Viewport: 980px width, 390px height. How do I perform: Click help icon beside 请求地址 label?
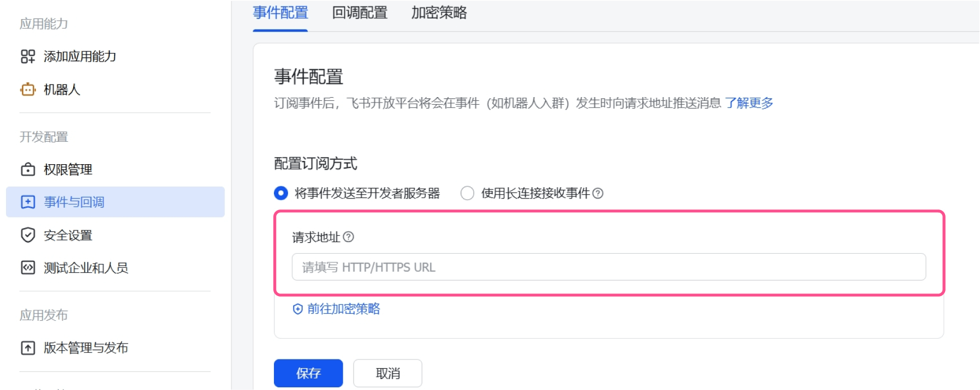click(349, 237)
